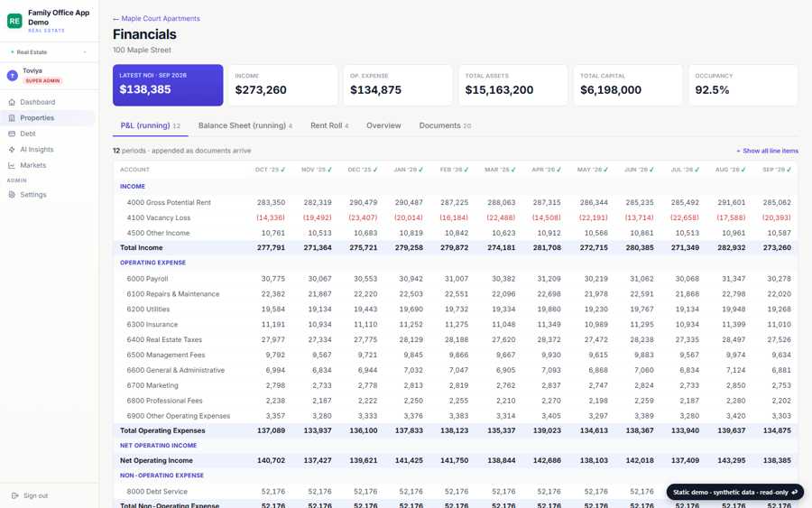
Task: Click the Sign out link
Action: point(30,495)
